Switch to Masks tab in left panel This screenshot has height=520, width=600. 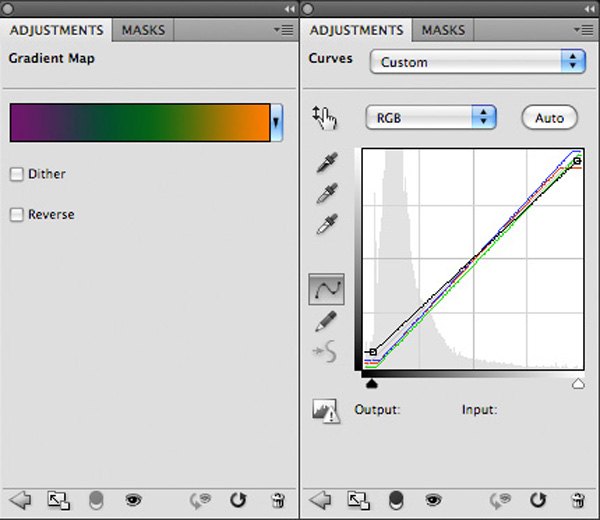(x=143, y=30)
